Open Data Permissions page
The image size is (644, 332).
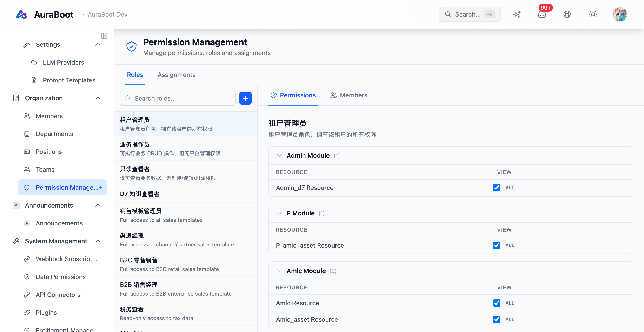click(63, 277)
